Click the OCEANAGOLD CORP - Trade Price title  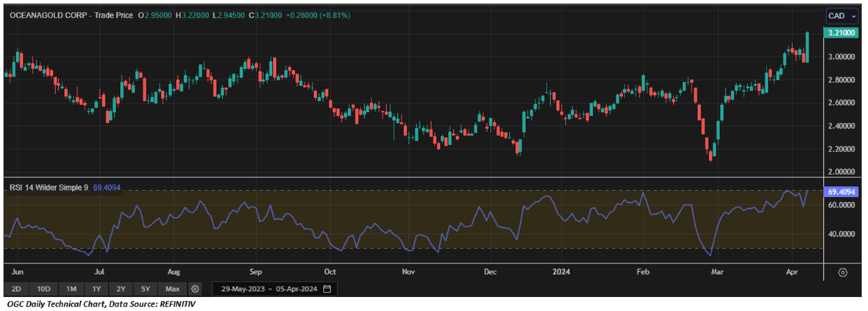pos(70,15)
